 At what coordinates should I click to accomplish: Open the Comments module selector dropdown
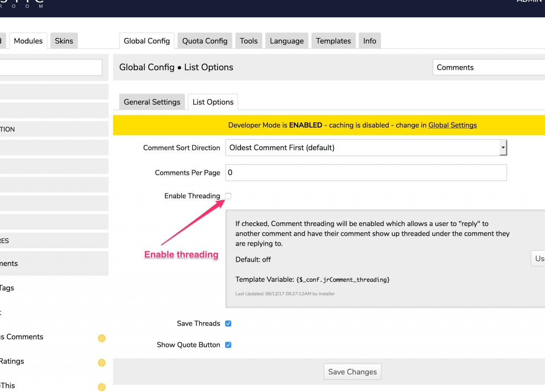(488, 67)
